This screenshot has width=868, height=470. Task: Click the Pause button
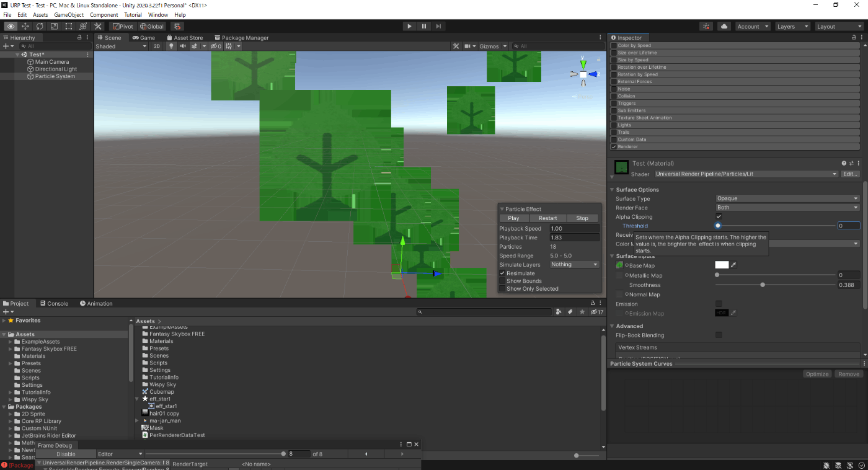[x=424, y=26]
